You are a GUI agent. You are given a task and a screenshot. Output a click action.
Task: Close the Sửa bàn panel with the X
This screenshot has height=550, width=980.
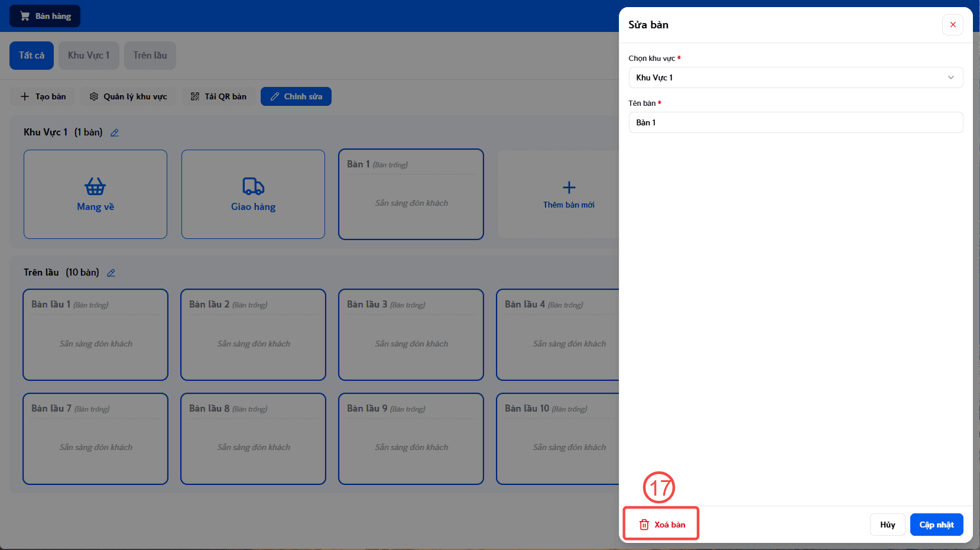coord(953,25)
